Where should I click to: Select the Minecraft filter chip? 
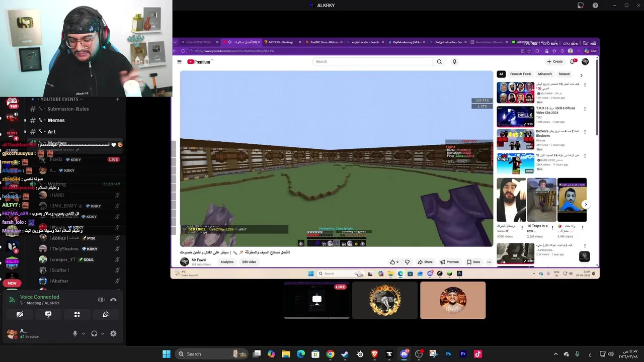(x=545, y=74)
